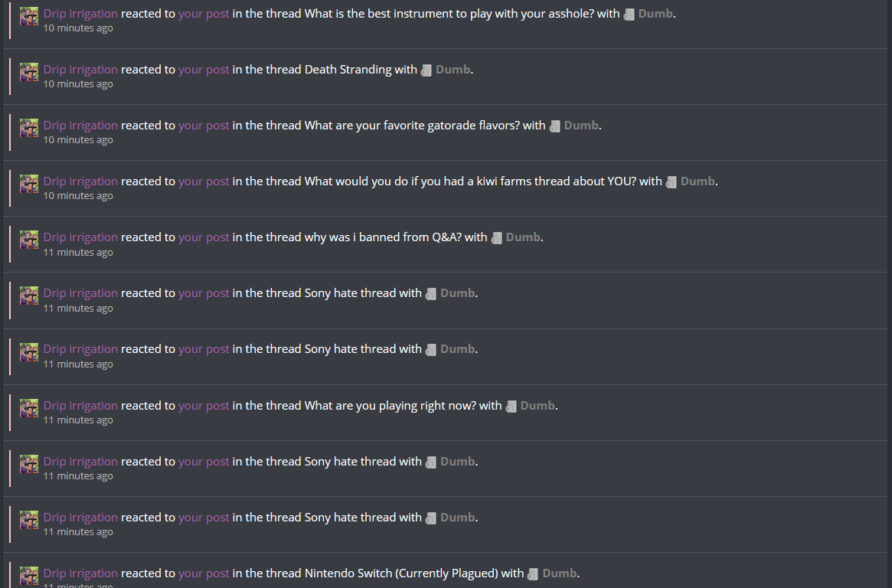Click Dumb icon in best instrument thread row
The image size is (892, 588).
(x=629, y=15)
